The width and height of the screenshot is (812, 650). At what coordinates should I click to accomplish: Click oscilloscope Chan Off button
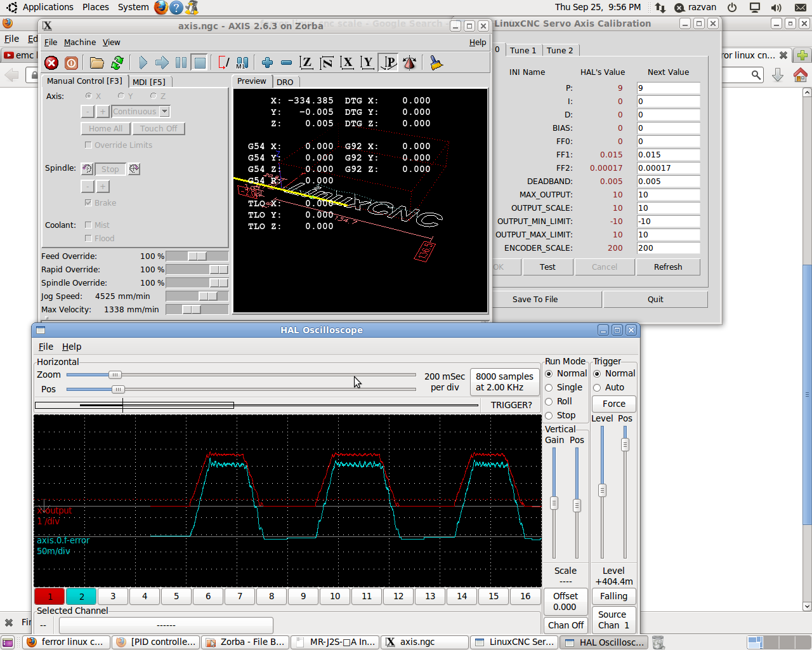tap(566, 625)
